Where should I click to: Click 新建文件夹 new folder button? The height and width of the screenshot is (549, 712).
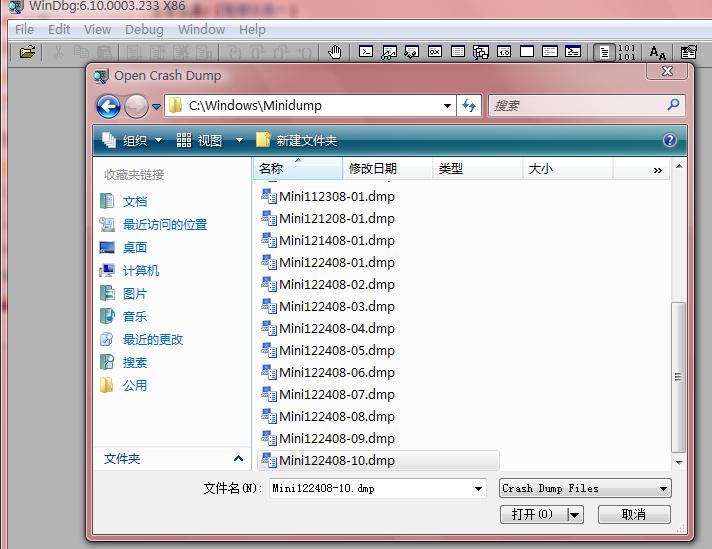tap(297, 140)
